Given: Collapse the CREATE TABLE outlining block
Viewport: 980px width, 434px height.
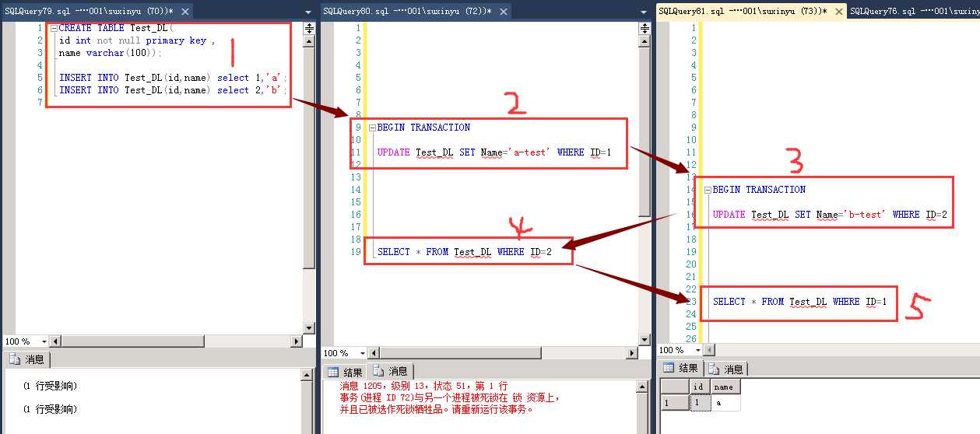Looking at the screenshot, I should coord(53,28).
